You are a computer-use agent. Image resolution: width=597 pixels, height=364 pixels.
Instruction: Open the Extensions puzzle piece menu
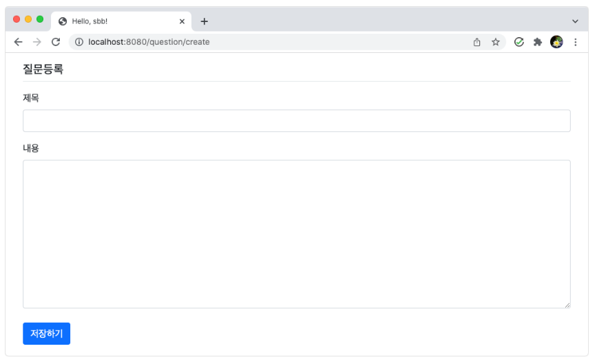(x=538, y=42)
